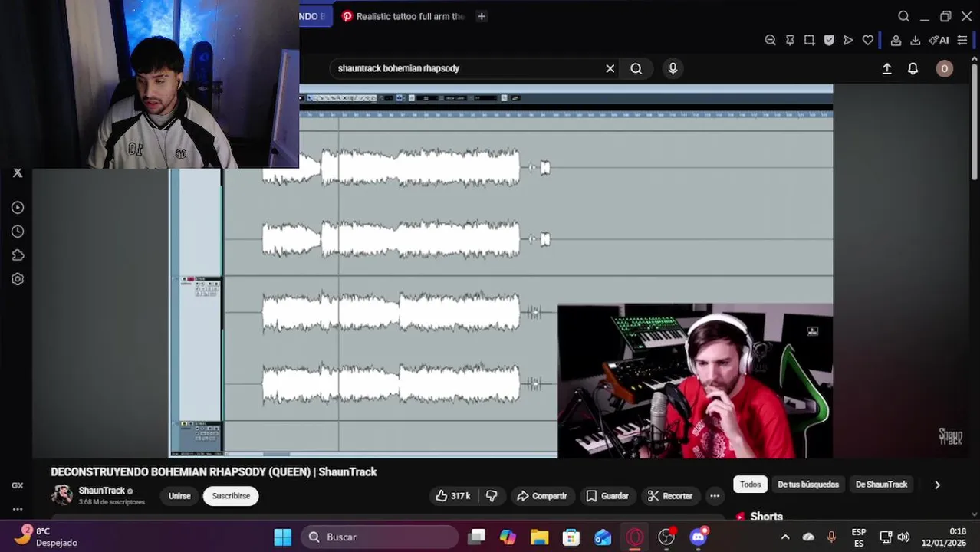Open Microsoft Store from taskbar
This screenshot has width=980, height=552.
(571, 537)
